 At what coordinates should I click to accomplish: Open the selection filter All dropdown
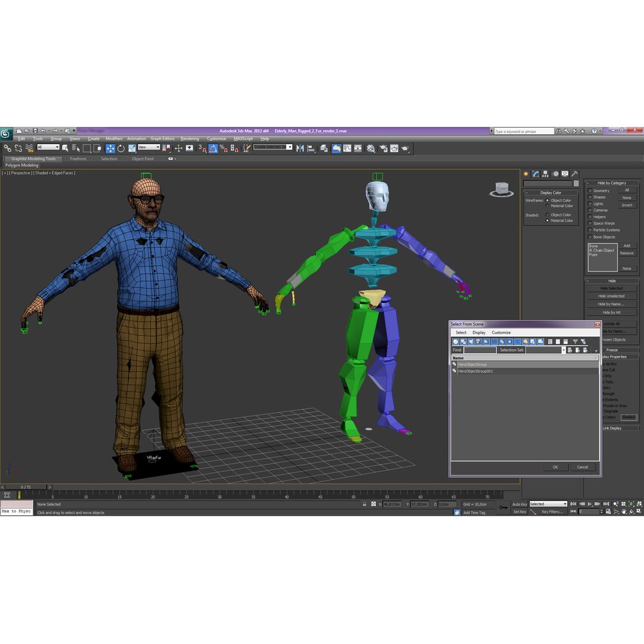pos(48,147)
